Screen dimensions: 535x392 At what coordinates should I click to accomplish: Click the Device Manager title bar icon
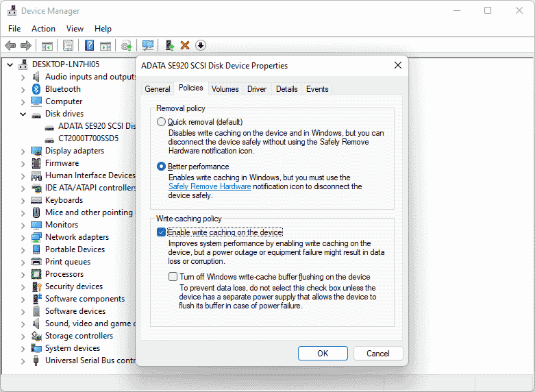[x=12, y=10]
